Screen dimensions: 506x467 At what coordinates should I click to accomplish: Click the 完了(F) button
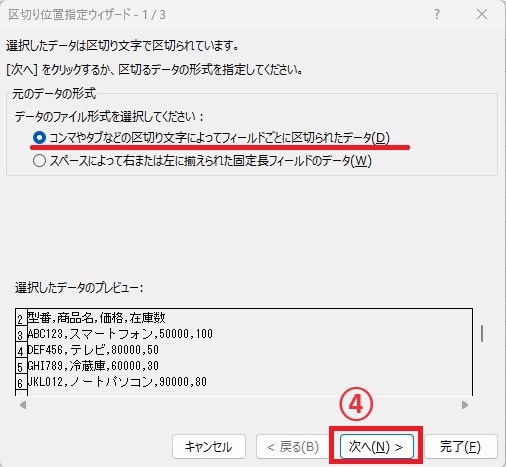pos(461,447)
